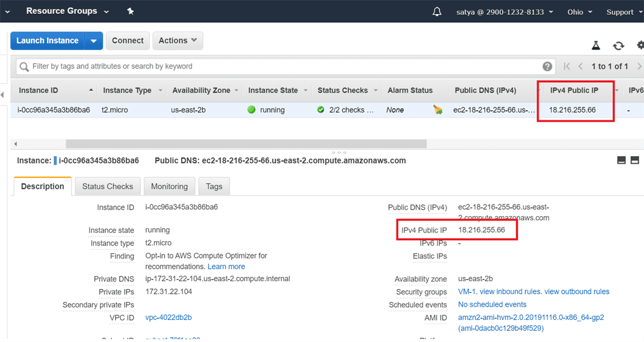Viewport: 644px width, 342px height.
Task: Switch to the Status Checks tab
Action: pos(107,186)
